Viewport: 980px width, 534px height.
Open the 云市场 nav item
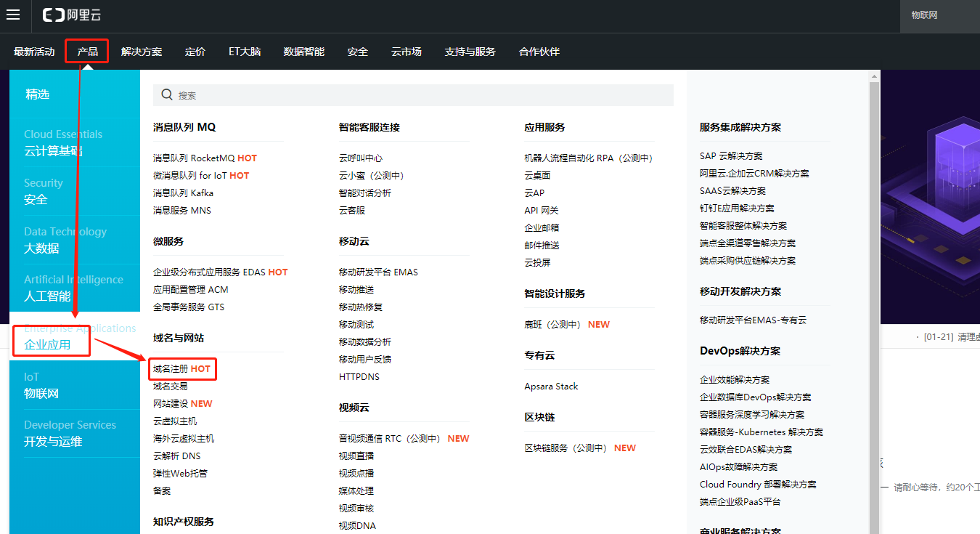tap(407, 52)
